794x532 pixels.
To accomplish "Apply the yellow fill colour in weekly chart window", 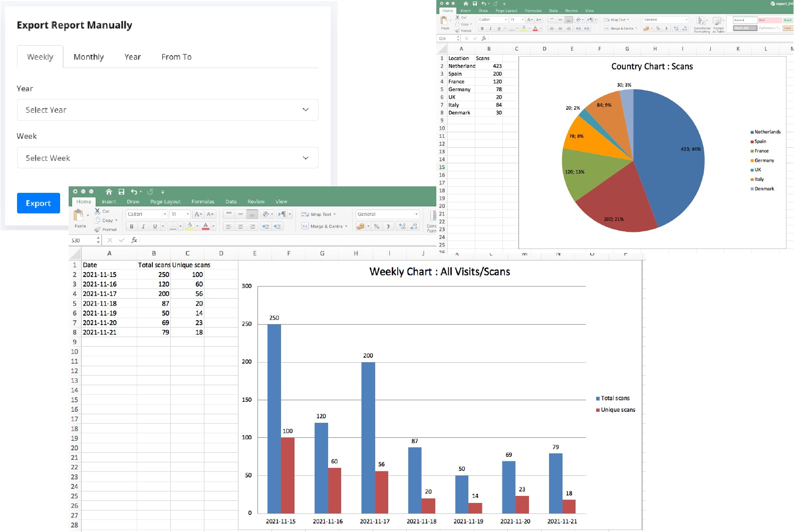I will (190, 226).
